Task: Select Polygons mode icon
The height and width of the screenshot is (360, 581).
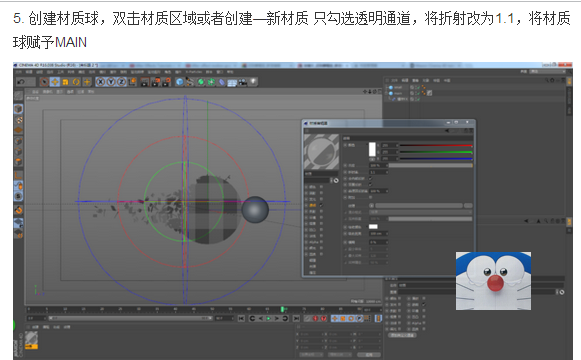Action: [18, 162]
